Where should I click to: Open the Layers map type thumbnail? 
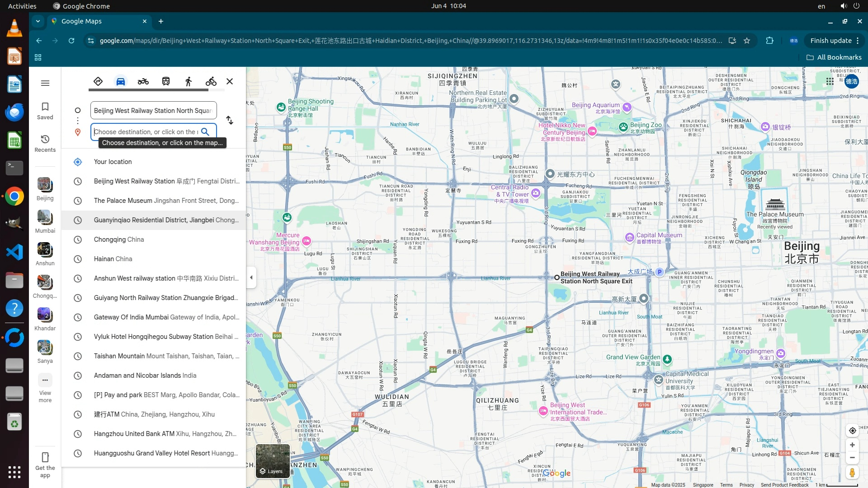tap(272, 461)
